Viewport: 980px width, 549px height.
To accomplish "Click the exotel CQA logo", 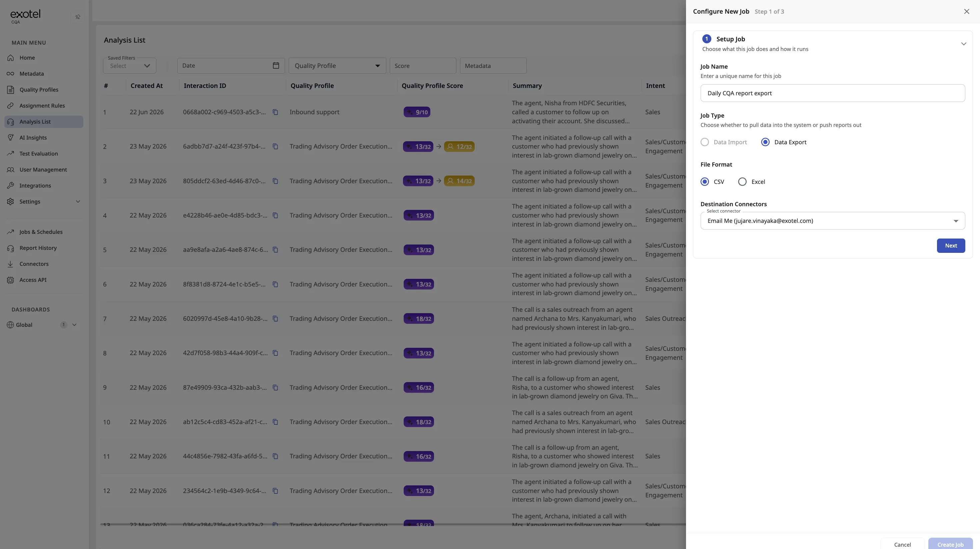I will [x=25, y=16].
